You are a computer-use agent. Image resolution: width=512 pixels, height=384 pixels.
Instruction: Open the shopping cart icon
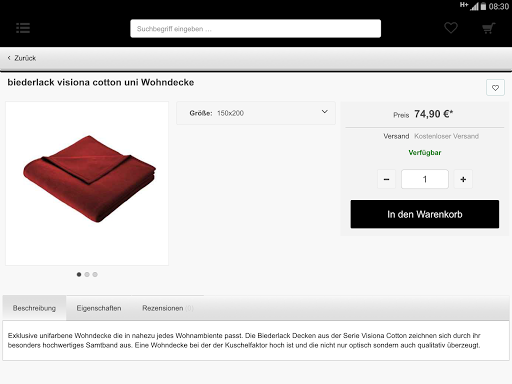[x=489, y=28]
